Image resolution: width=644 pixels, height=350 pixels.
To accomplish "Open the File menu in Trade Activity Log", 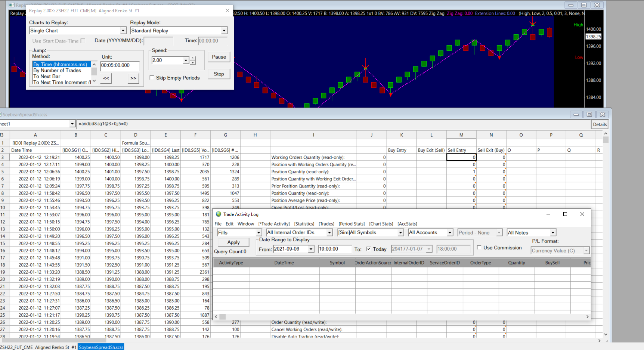I will pos(218,224).
